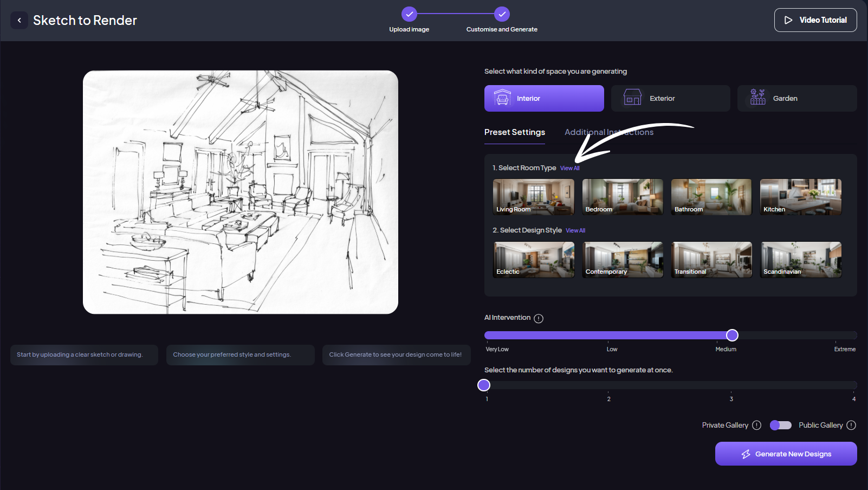Viewport: 868px width, 490px height.
Task: Expand all design styles with View All
Action: tap(575, 231)
